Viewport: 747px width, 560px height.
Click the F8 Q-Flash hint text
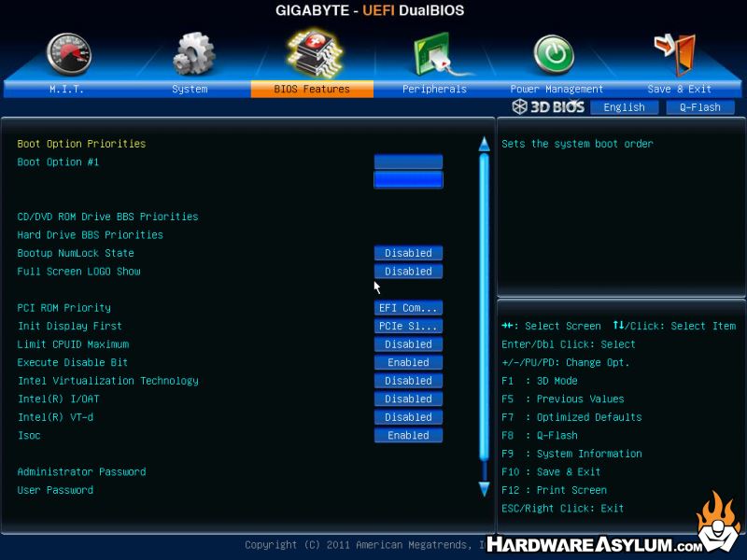tap(540, 435)
